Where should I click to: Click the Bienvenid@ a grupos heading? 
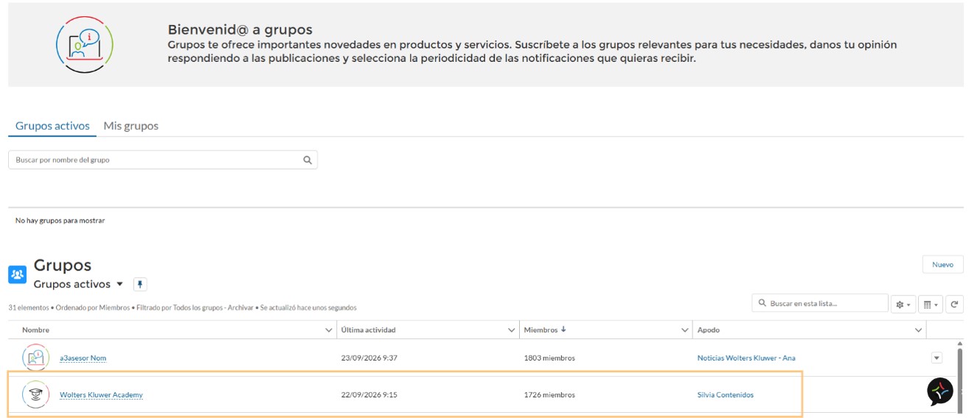(x=240, y=30)
